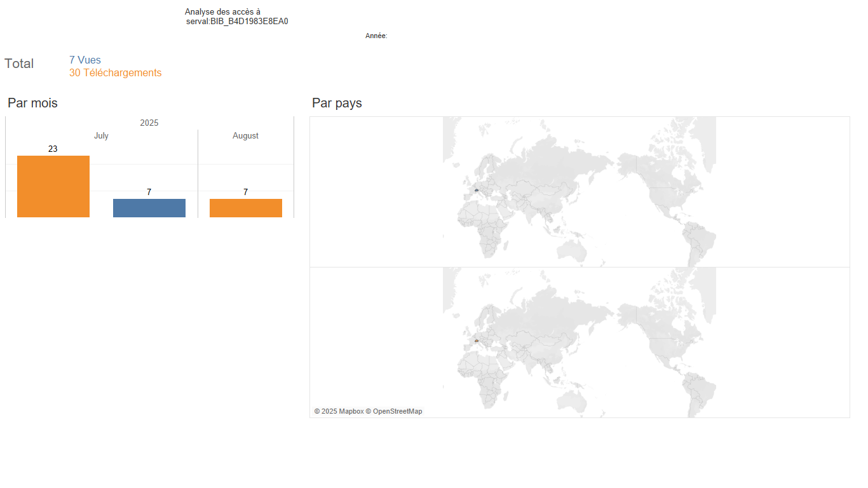Select the '30 Téléchargements' total text

point(116,73)
